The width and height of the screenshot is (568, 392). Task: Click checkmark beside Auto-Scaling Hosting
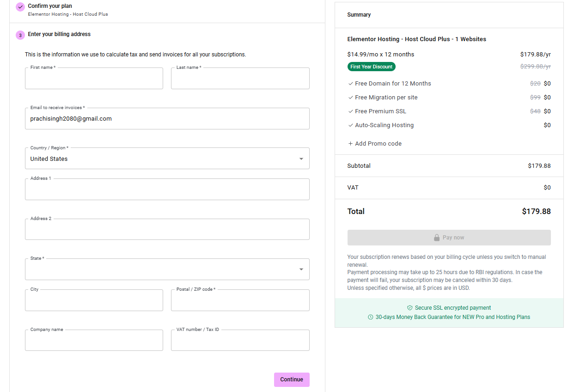tap(350, 125)
